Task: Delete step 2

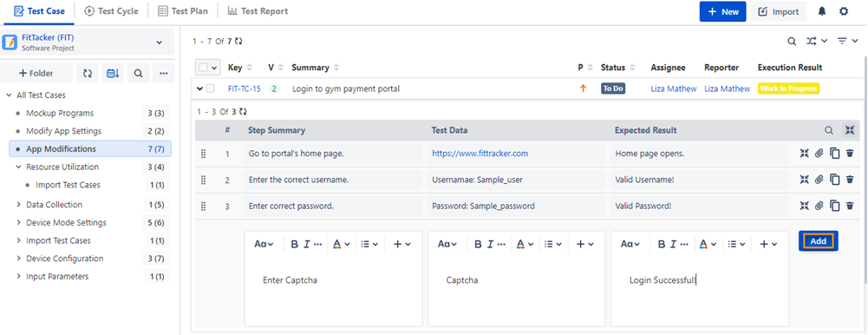Action: point(850,180)
